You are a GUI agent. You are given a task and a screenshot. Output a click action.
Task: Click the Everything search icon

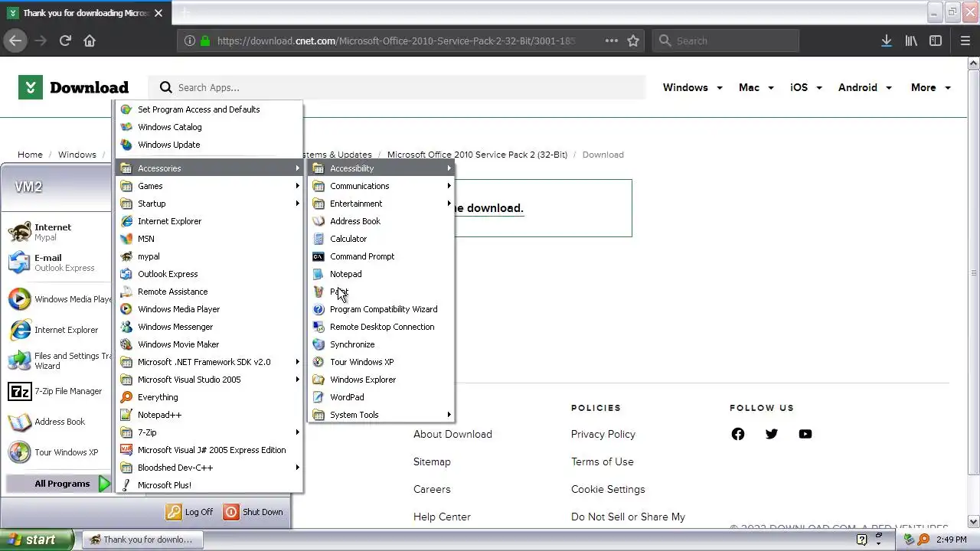coord(126,397)
